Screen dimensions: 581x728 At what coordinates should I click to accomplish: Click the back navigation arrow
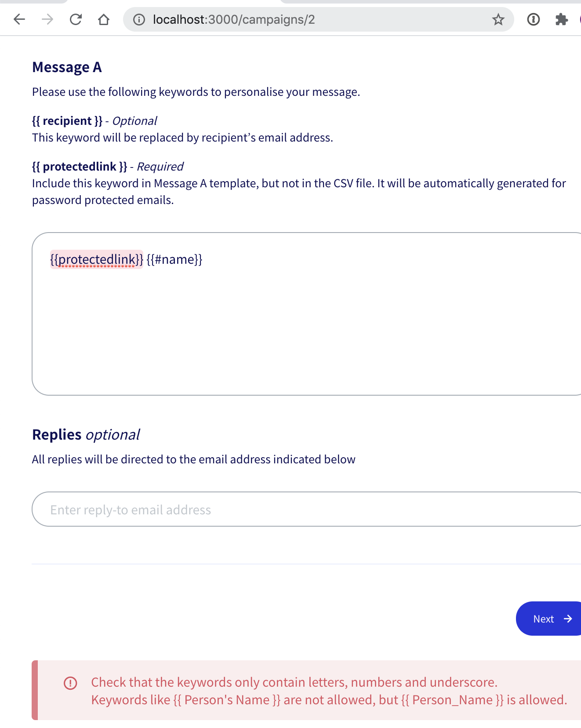point(19,19)
